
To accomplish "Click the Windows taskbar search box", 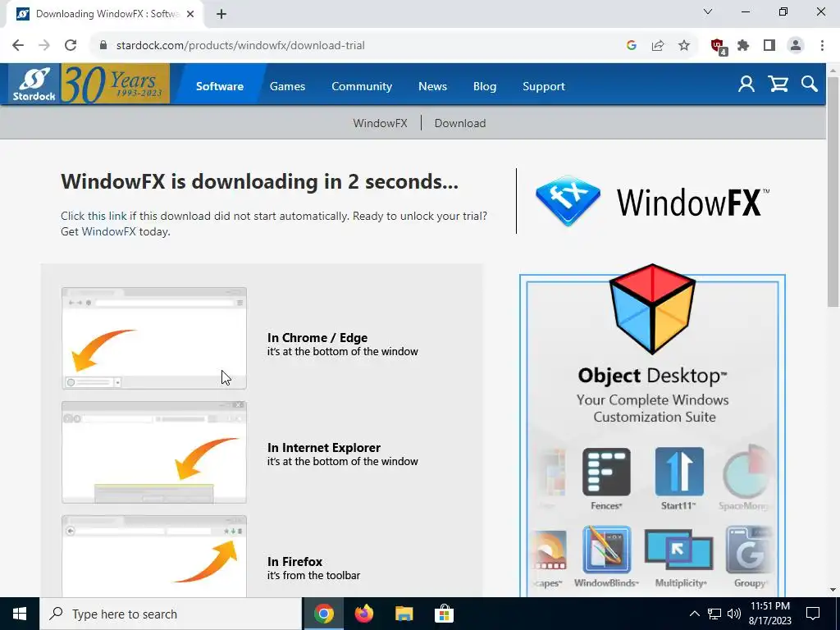I will pyautogui.click(x=171, y=614).
